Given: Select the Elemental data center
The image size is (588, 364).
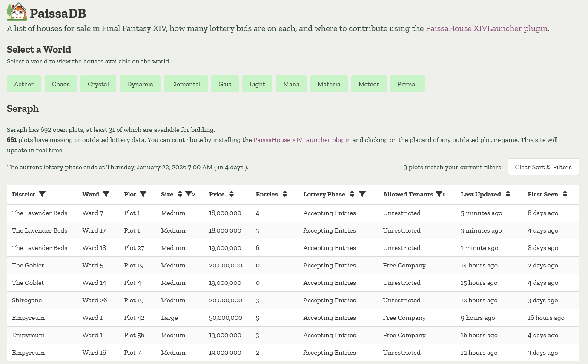Looking at the screenshot, I should click(x=186, y=84).
